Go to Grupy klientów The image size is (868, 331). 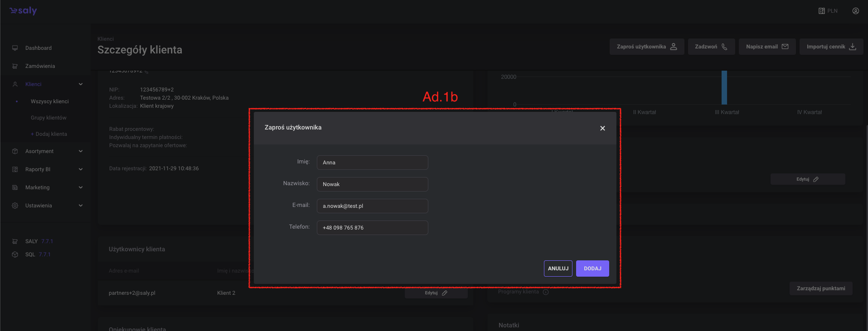point(48,118)
